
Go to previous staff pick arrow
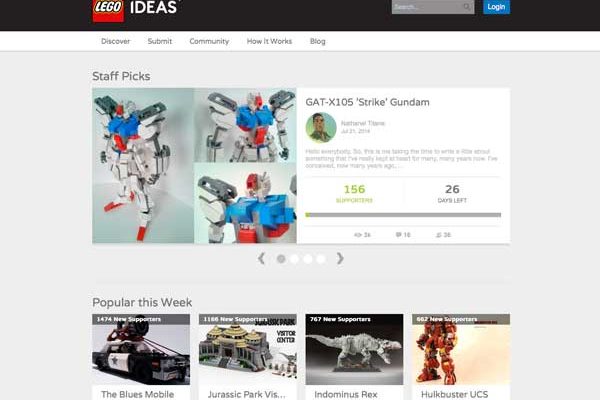pos(262,258)
